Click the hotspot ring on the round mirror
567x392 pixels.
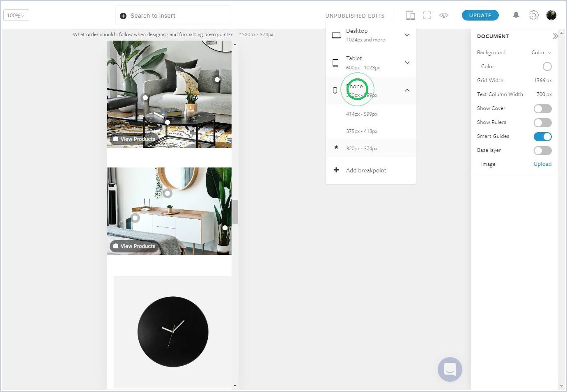coord(168,193)
